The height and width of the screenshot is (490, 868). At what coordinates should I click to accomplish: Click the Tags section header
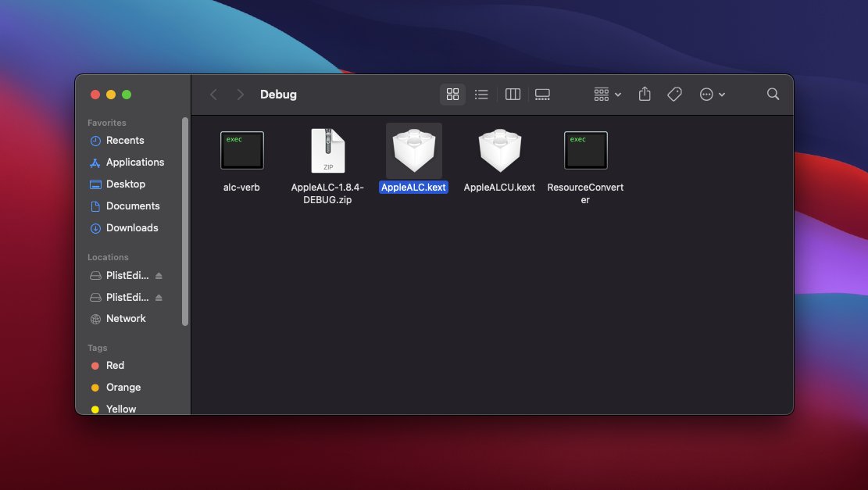[x=98, y=348]
